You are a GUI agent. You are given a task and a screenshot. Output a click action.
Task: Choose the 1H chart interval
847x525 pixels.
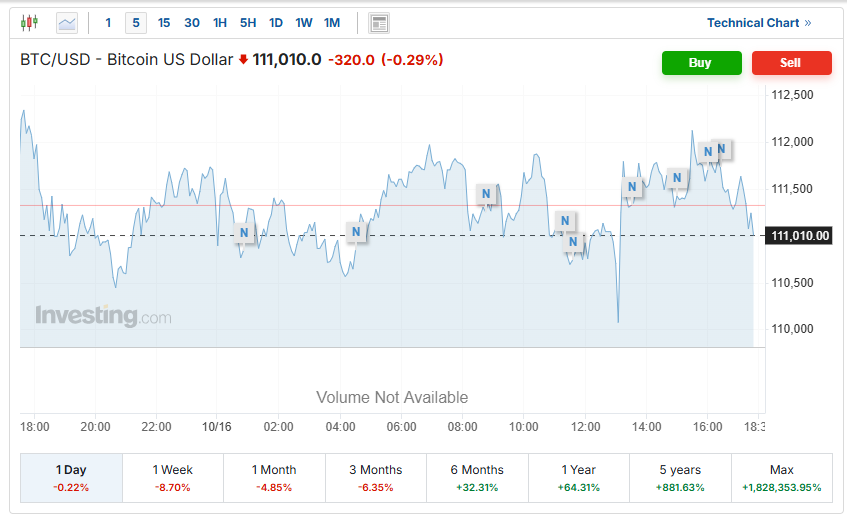(220, 22)
